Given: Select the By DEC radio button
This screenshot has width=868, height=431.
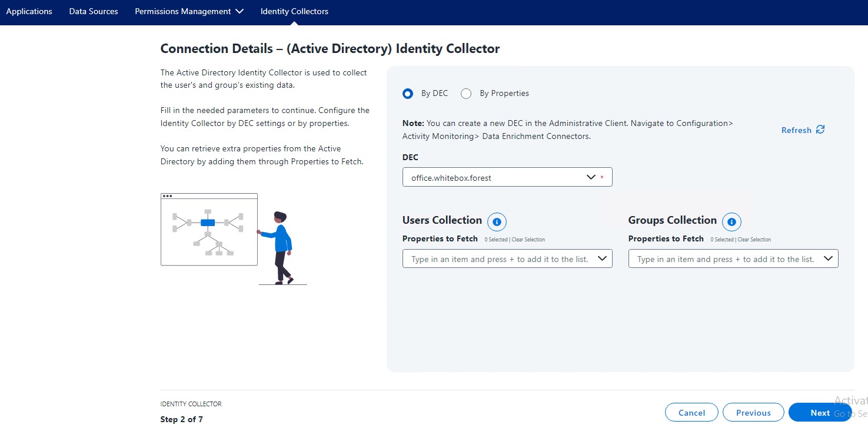Looking at the screenshot, I should (407, 94).
